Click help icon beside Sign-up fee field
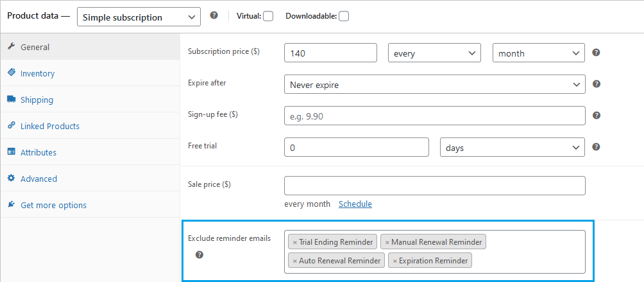This screenshot has height=282, width=644. click(x=596, y=116)
